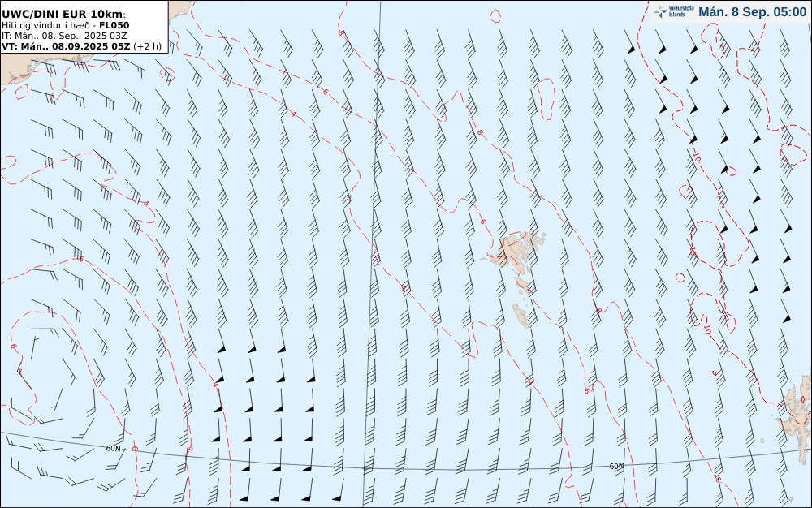812x508 pixels.
Task: Click the Veðurstofa Íslands logo icon
Action: coord(659,12)
